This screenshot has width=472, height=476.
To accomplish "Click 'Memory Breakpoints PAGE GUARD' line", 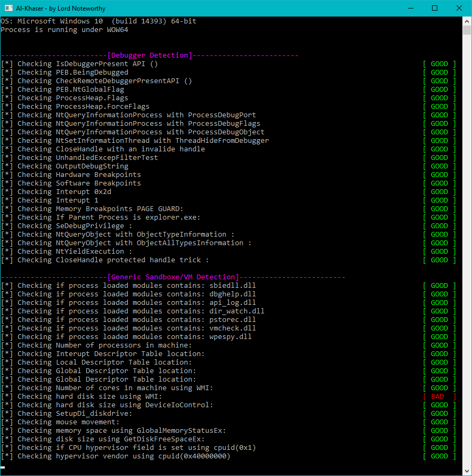I will pos(92,208).
